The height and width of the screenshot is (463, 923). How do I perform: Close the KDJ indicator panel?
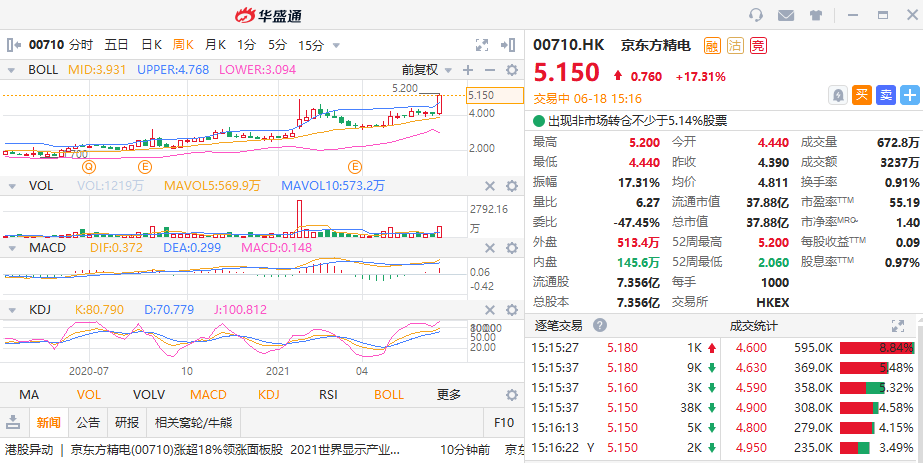(x=490, y=310)
